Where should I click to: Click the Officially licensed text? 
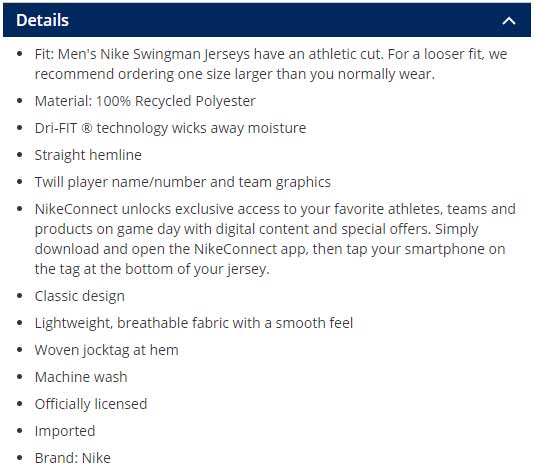point(91,404)
